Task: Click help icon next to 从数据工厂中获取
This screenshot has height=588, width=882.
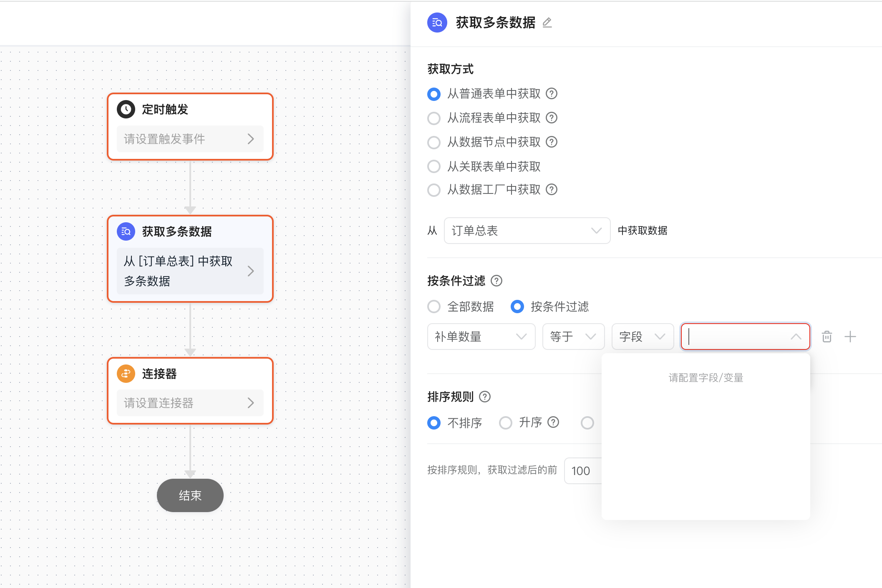Action: point(552,190)
